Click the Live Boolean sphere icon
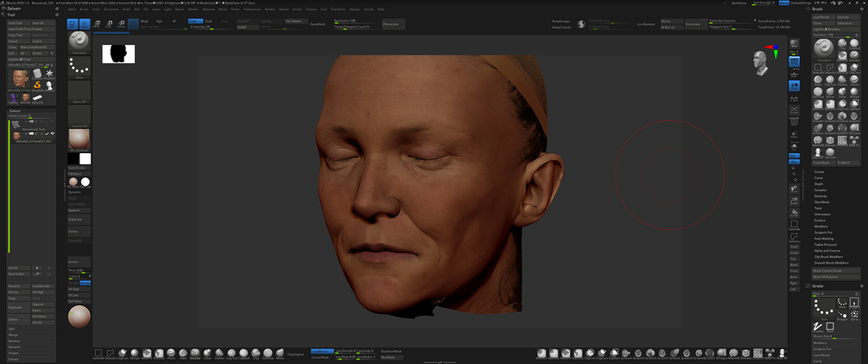The width and height of the screenshot is (868, 364). [582, 24]
